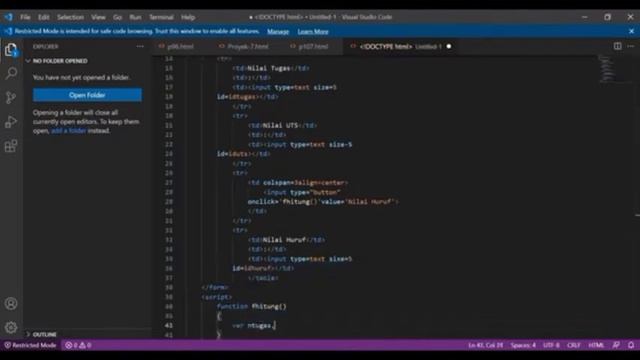This screenshot has height=360, width=640.
Task: Minimize the VS Code window
Action: point(584,17)
